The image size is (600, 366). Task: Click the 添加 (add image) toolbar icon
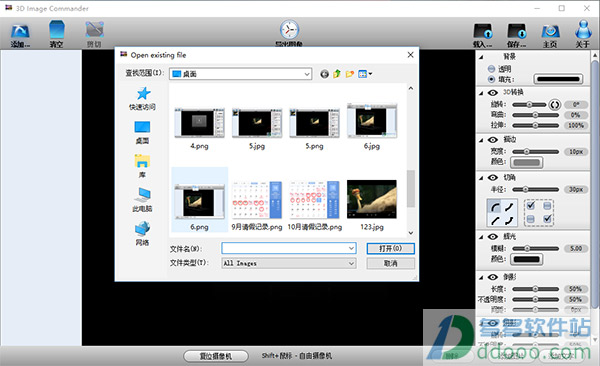pyautogui.click(x=20, y=35)
